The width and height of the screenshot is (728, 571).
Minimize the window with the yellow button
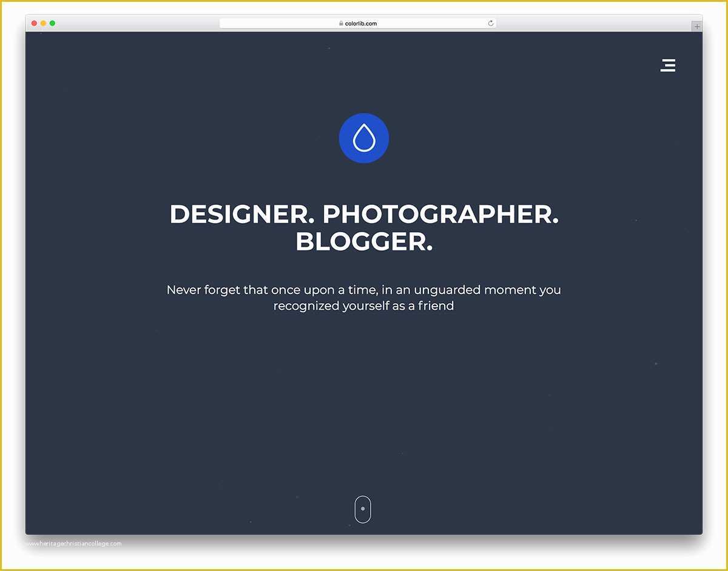point(43,23)
